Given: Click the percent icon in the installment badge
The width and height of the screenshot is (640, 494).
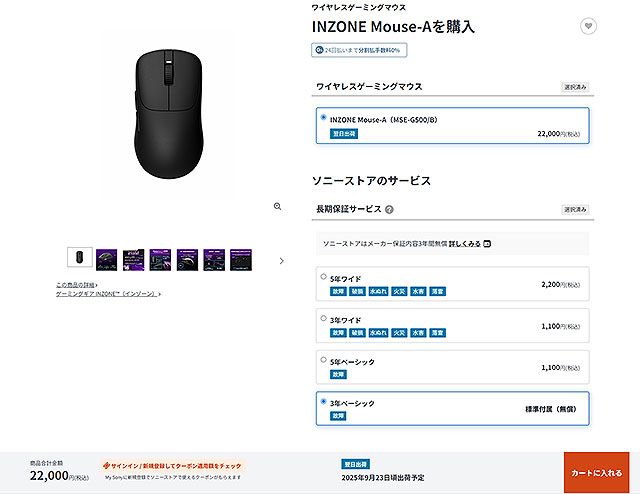Looking at the screenshot, I should 320,50.
